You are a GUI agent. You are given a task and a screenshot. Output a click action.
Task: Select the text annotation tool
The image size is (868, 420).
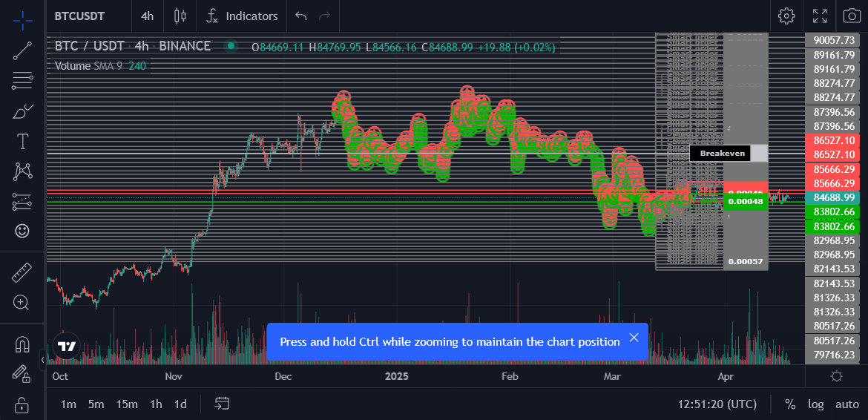22,141
